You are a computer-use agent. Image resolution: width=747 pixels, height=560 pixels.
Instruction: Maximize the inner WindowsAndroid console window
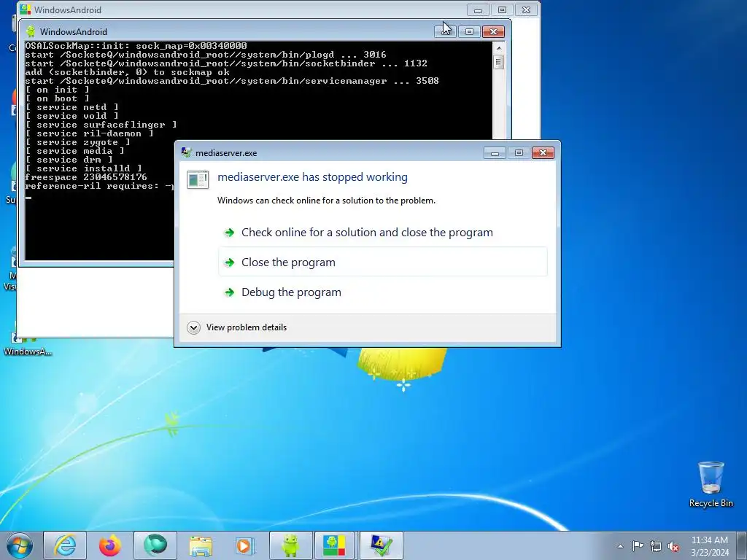pyautogui.click(x=469, y=31)
